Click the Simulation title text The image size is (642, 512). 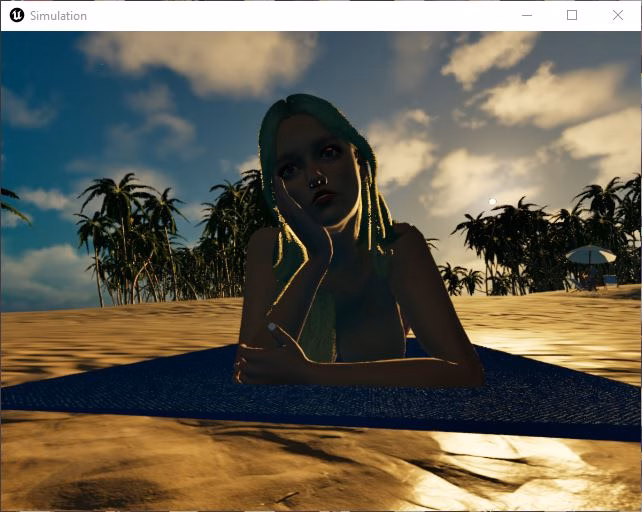(59, 16)
